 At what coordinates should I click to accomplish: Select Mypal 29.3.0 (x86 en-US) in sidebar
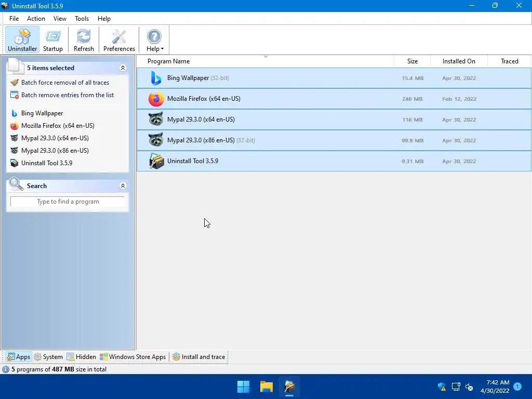(55, 151)
